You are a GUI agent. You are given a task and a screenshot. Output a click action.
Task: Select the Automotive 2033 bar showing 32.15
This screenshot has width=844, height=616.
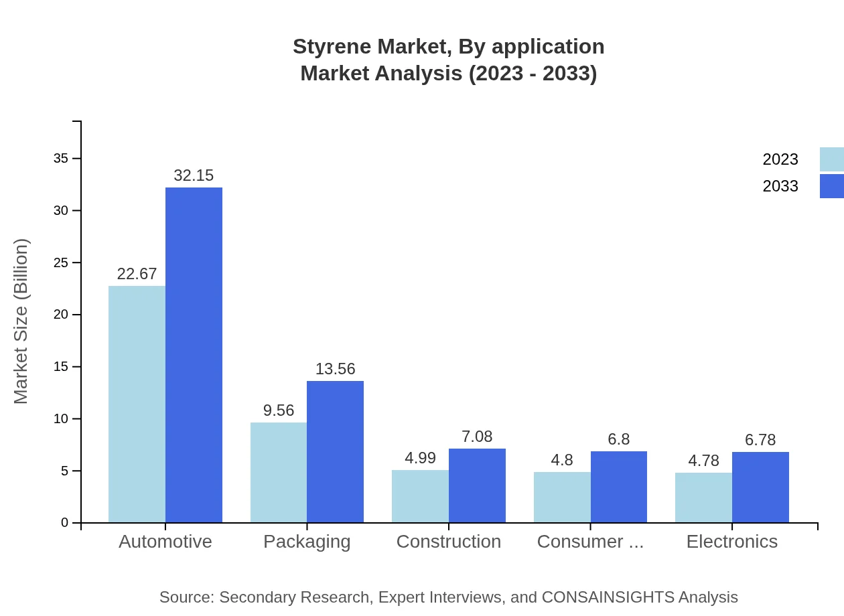pos(193,355)
